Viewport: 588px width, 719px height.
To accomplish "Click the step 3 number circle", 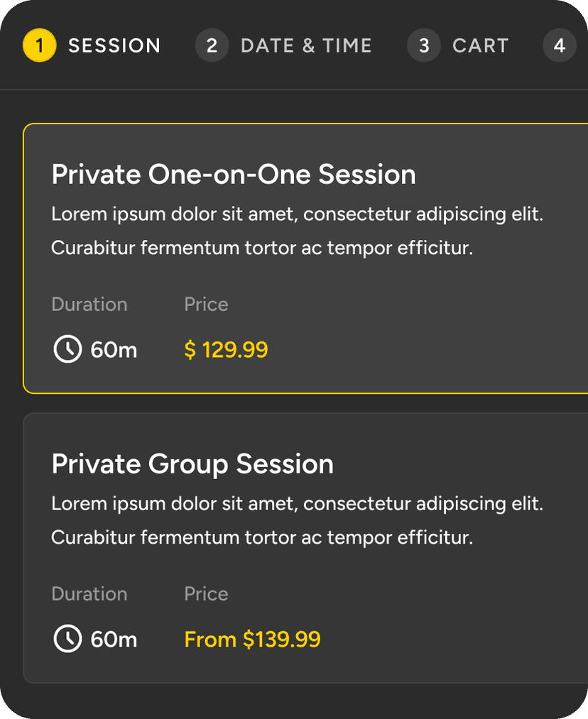I will 424,45.
